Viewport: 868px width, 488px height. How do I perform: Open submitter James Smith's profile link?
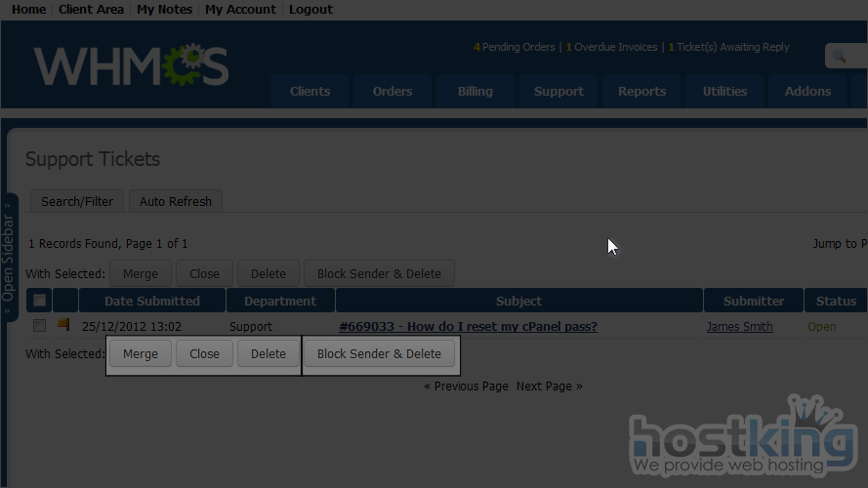(739, 327)
